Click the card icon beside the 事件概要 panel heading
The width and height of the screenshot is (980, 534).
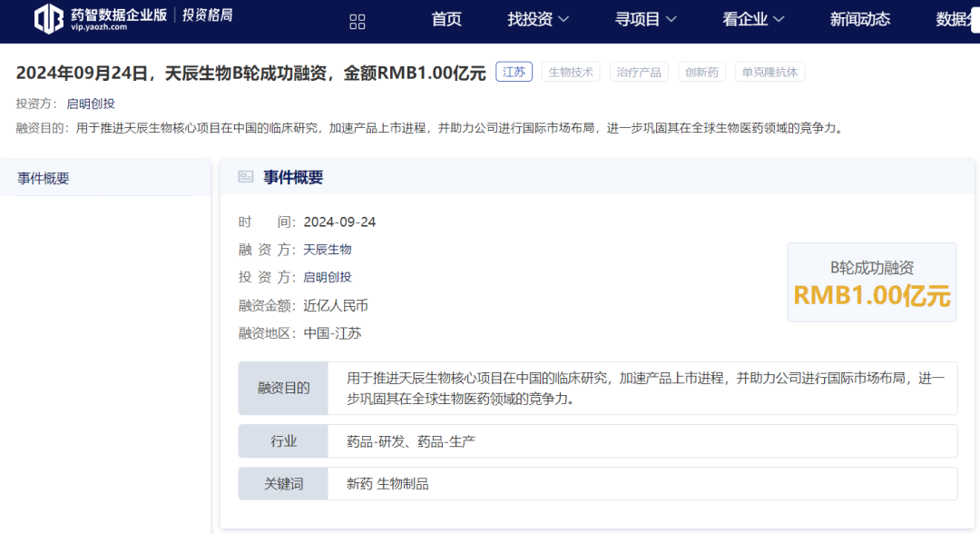click(x=246, y=177)
